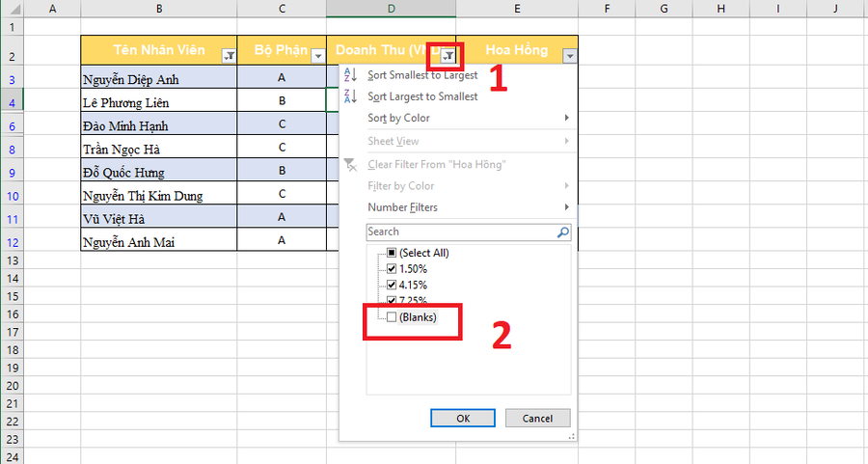Toggle the (Select All) checkbox
This screenshot has width=868, height=464.
point(392,253)
